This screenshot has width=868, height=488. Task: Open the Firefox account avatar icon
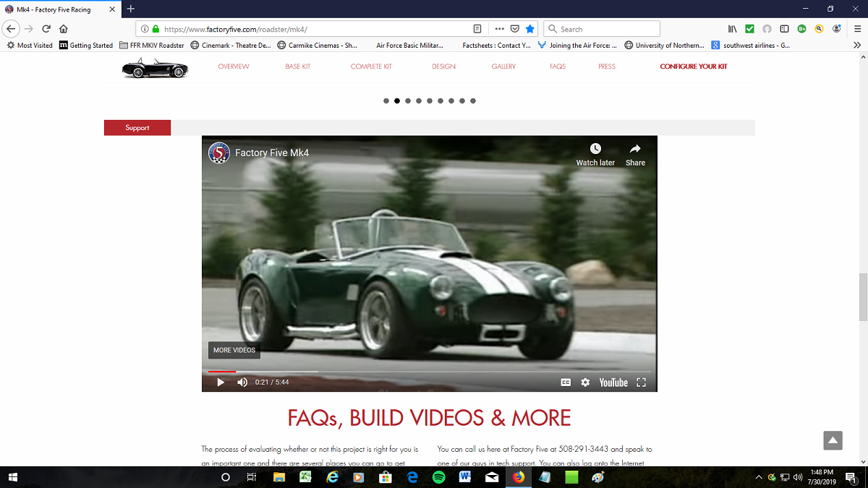837,29
